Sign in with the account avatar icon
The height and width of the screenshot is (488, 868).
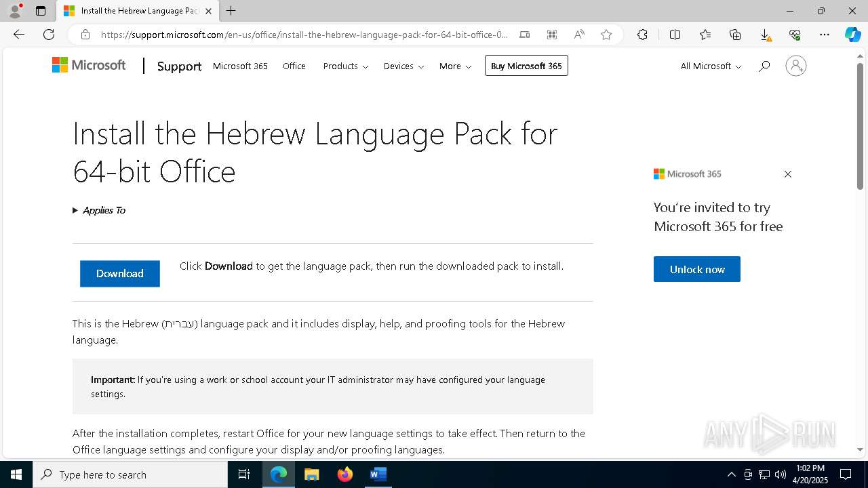796,66
